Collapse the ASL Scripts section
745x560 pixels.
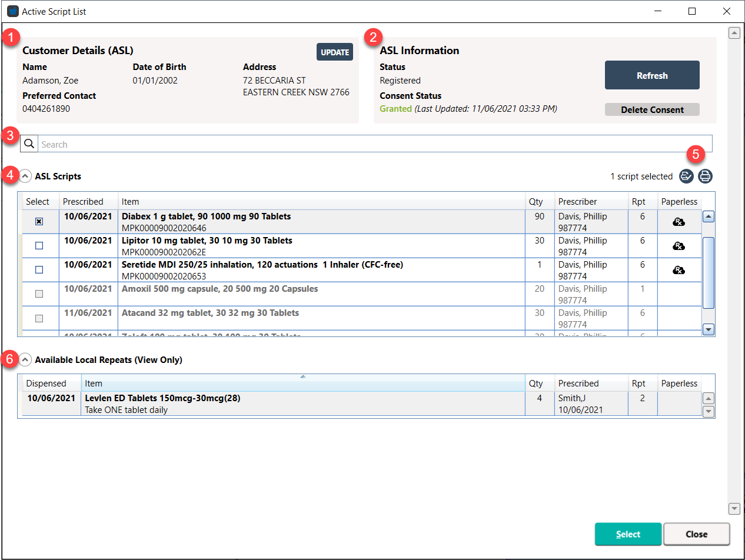pos(25,176)
